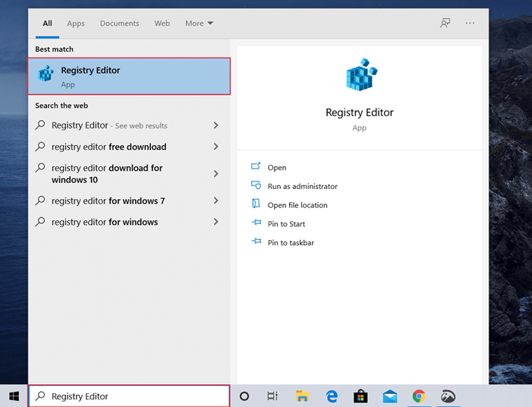Click search icon beside 'See web results'
Viewport: 532px width, 407px height.
[40, 125]
